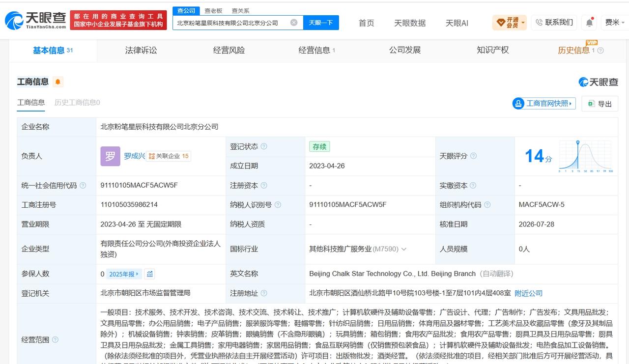Click the red 商业查询工具 banner
The width and height of the screenshot is (629, 364).
coord(118,20)
